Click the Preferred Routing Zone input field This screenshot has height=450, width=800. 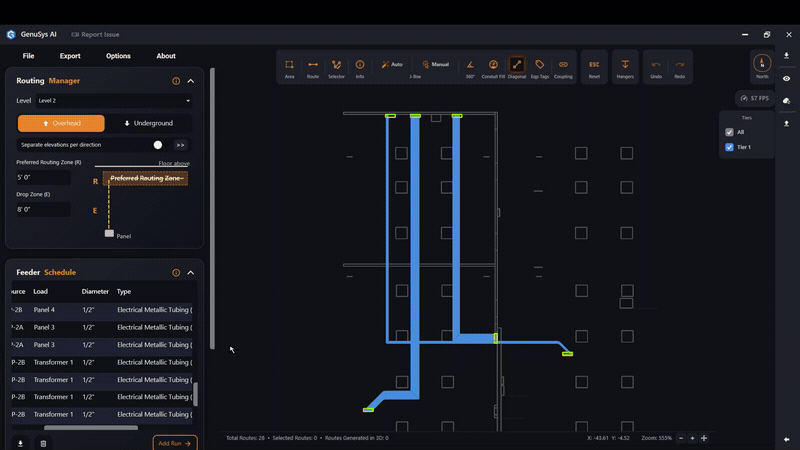pyautogui.click(x=43, y=178)
